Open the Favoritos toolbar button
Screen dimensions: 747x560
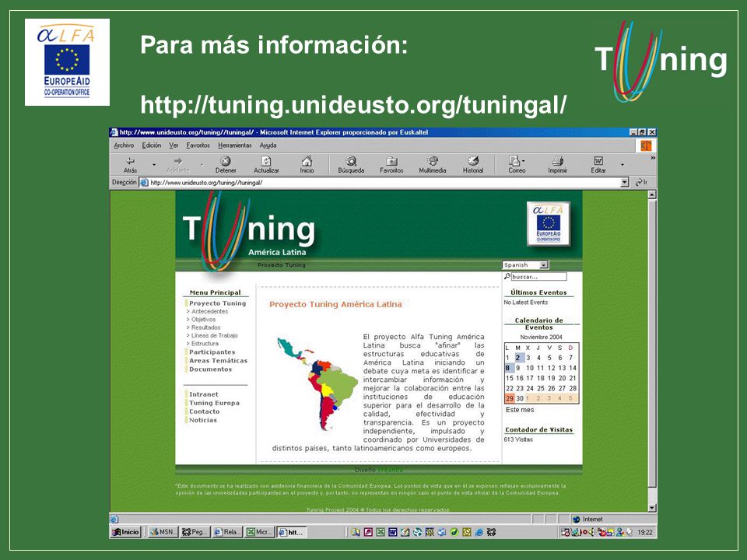[391, 165]
